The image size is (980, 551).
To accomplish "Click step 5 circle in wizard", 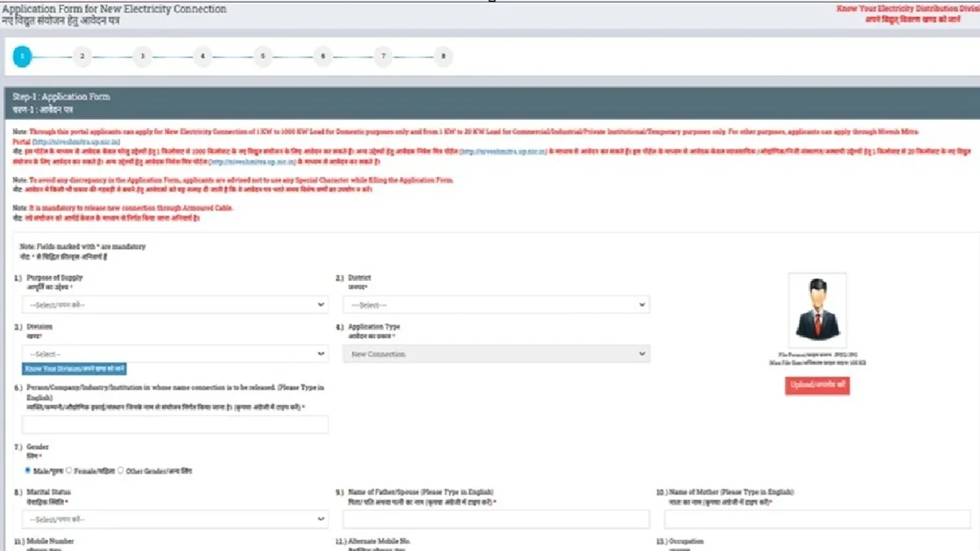I will [262, 56].
